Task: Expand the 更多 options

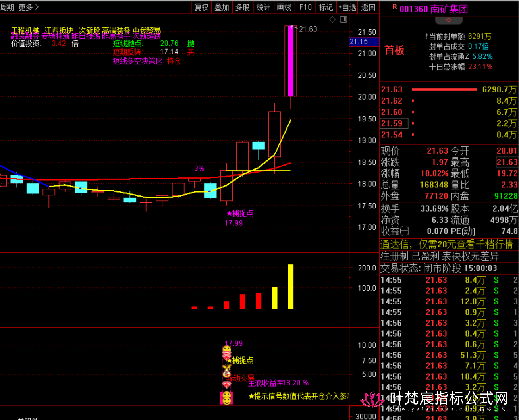Action: 29,7
